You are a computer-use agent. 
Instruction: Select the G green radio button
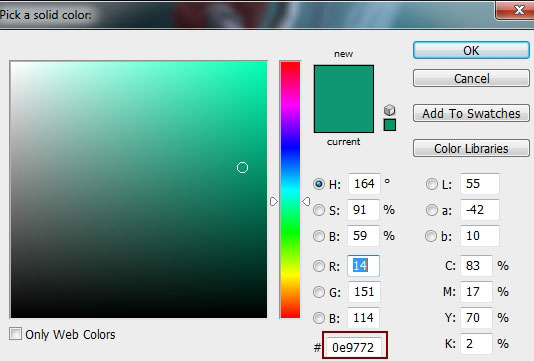pyautogui.click(x=319, y=292)
